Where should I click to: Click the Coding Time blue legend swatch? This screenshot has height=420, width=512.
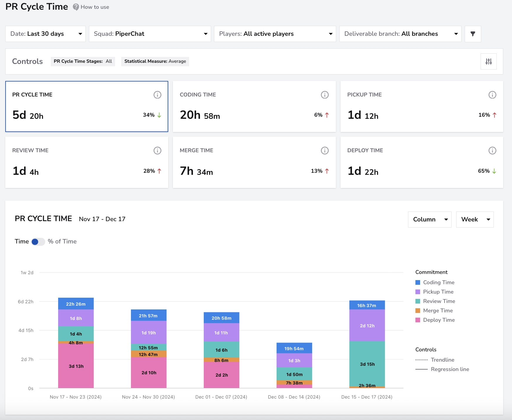click(418, 282)
